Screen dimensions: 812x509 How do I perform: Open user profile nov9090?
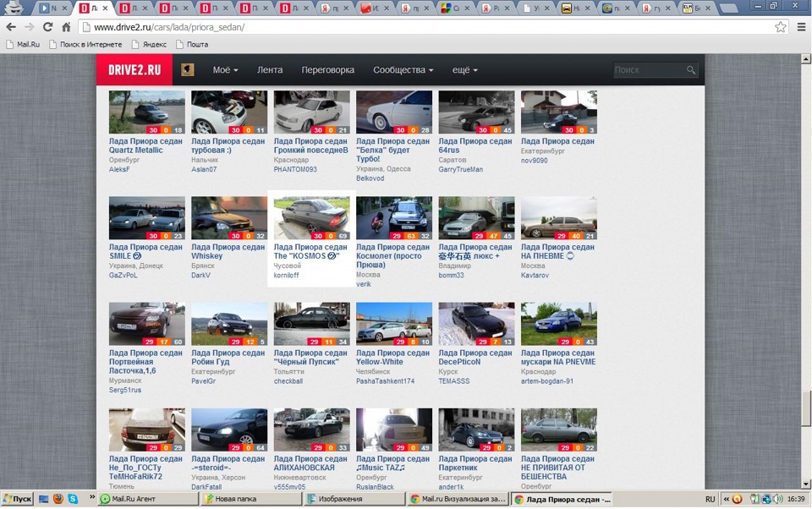click(x=534, y=161)
